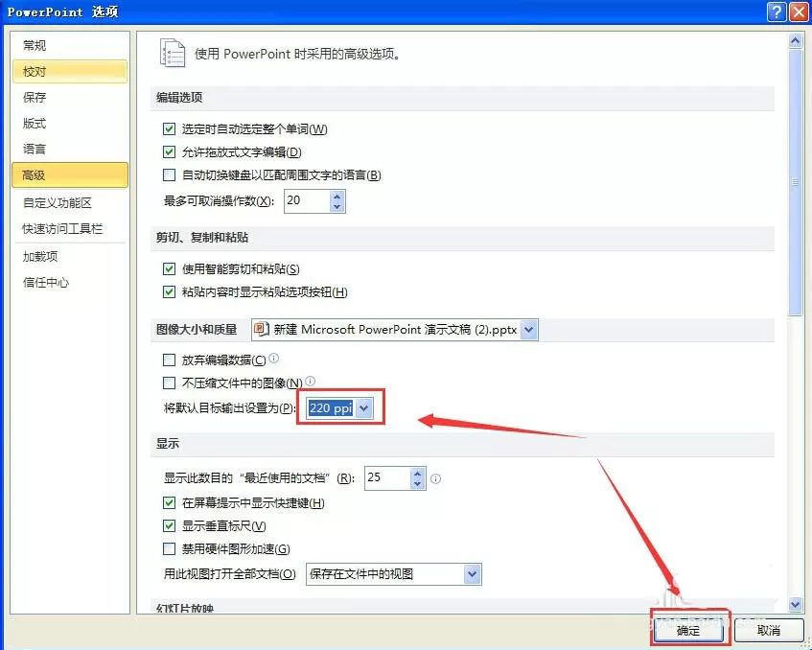
Task: Enable 自动切换键盘以匹配周围文字的语言
Action: pos(169,175)
